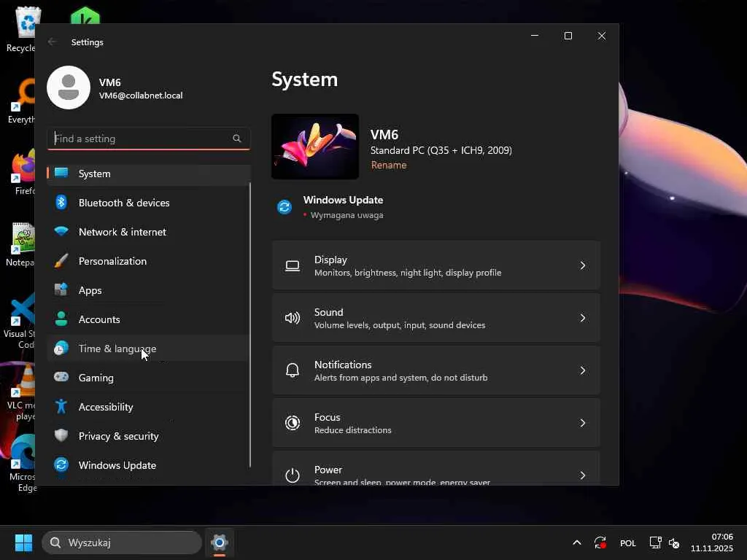
Task: Click the Windows Update status icon
Action: pos(285,207)
